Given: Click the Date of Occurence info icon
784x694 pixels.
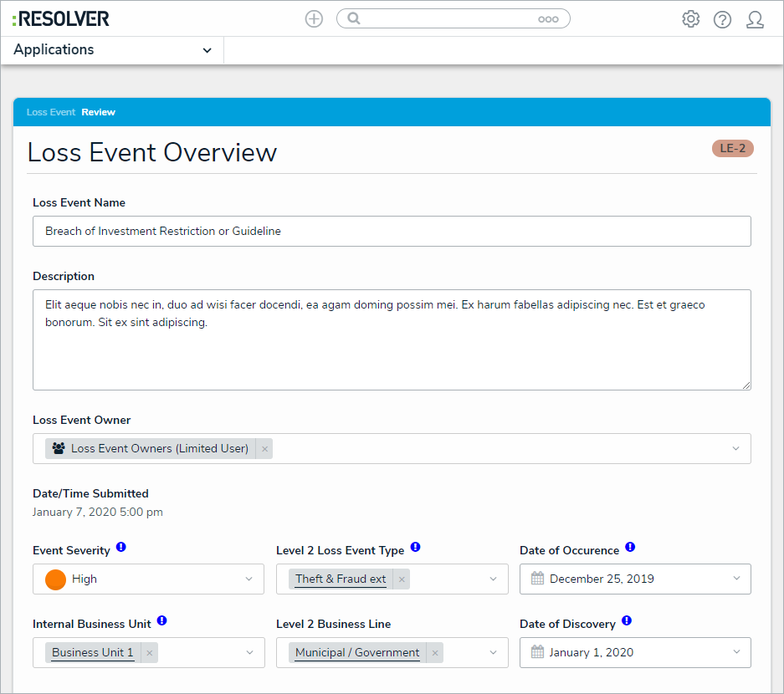Looking at the screenshot, I should (x=630, y=547).
